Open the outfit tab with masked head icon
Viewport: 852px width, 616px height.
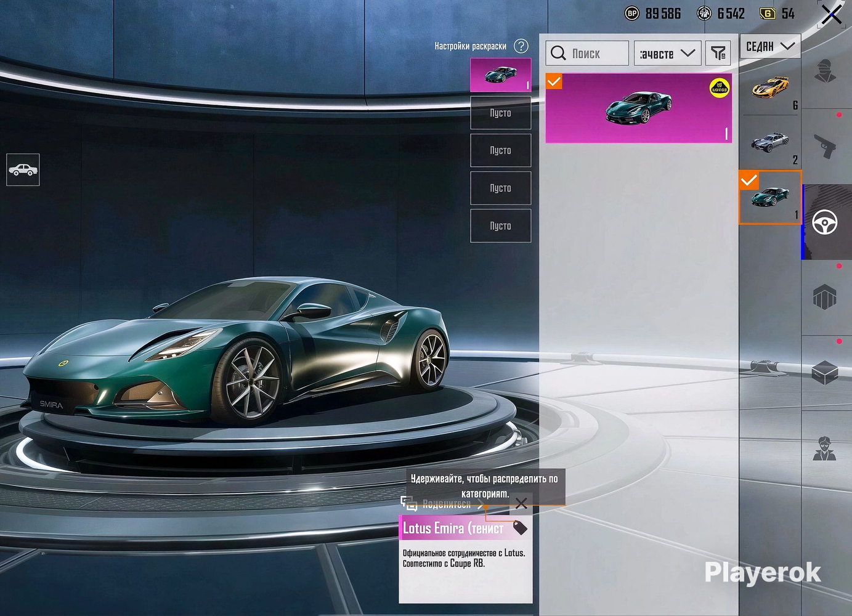(x=825, y=72)
